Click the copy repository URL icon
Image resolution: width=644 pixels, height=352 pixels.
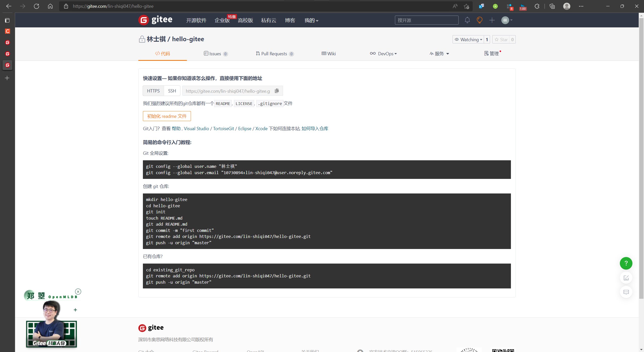pos(277,91)
